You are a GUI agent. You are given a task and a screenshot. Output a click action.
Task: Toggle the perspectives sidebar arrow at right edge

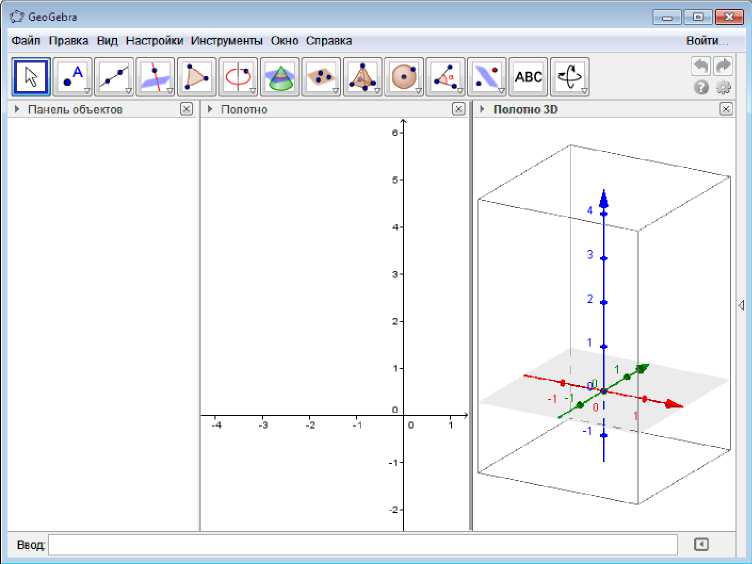(741, 305)
